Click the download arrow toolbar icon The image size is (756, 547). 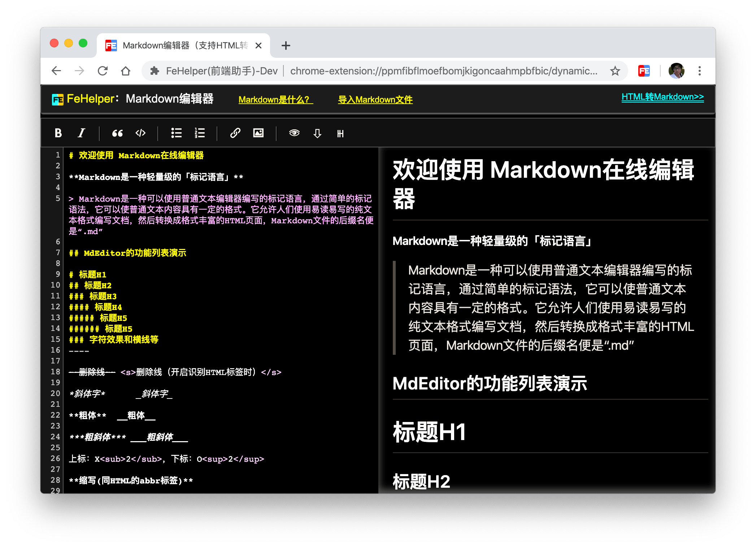click(x=317, y=133)
